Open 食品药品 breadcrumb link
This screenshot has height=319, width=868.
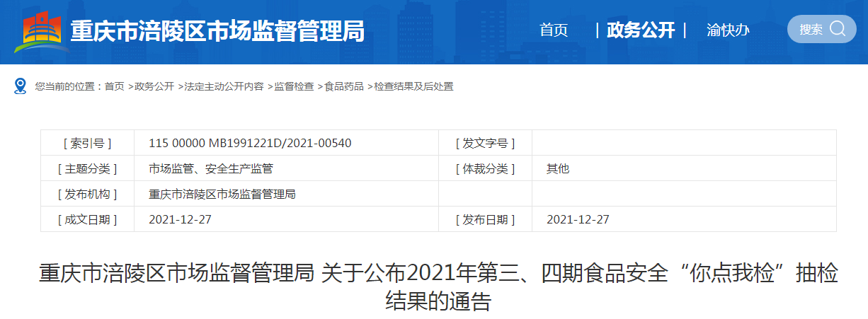(344, 86)
